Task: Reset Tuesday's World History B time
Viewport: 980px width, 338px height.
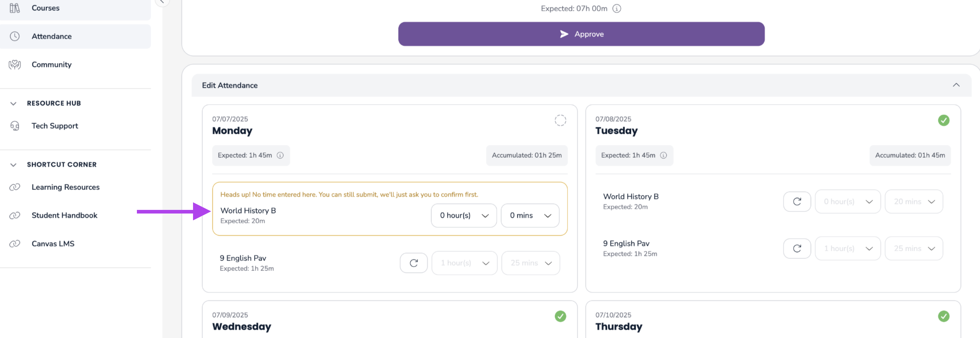Action: pos(797,202)
